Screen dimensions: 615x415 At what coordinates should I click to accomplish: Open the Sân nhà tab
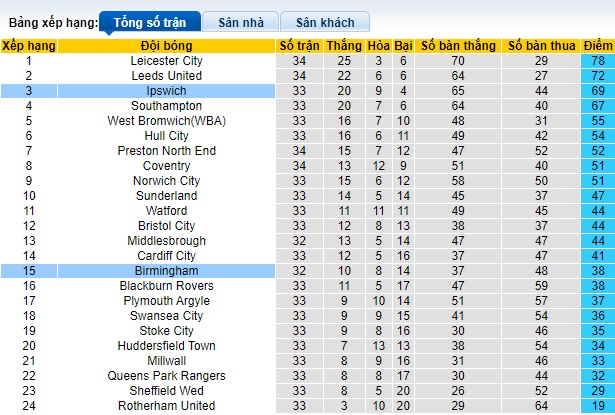(x=240, y=21)
